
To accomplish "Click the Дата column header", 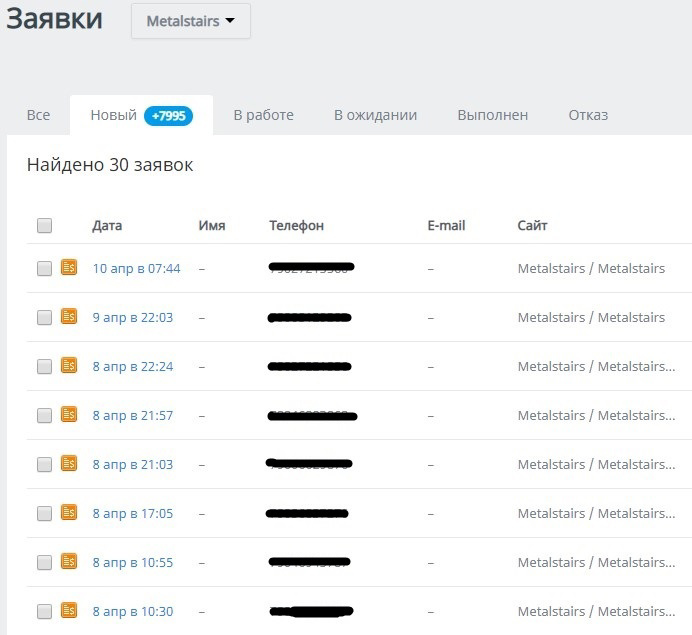I will [x=107, y=225].
